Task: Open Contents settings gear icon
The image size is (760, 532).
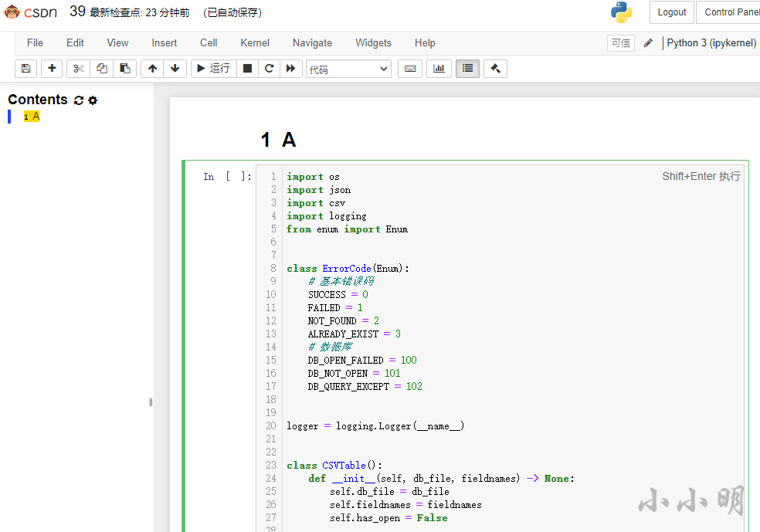Action: 93,100
